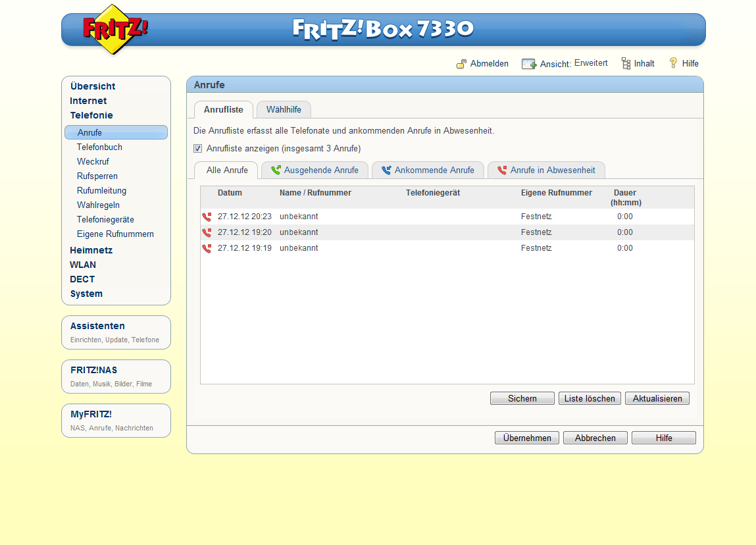Click the Inhalt sitemap icon

pyautogui.click(x=626, y=63)
